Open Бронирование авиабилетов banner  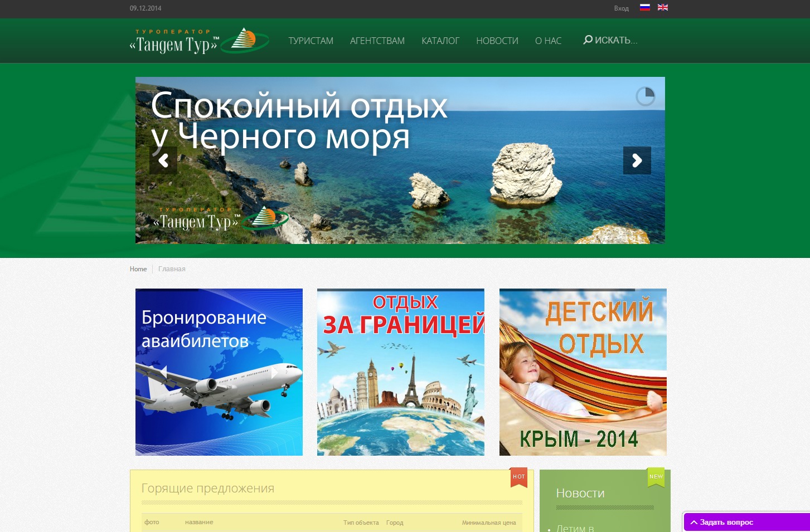[x=219, y=372]
